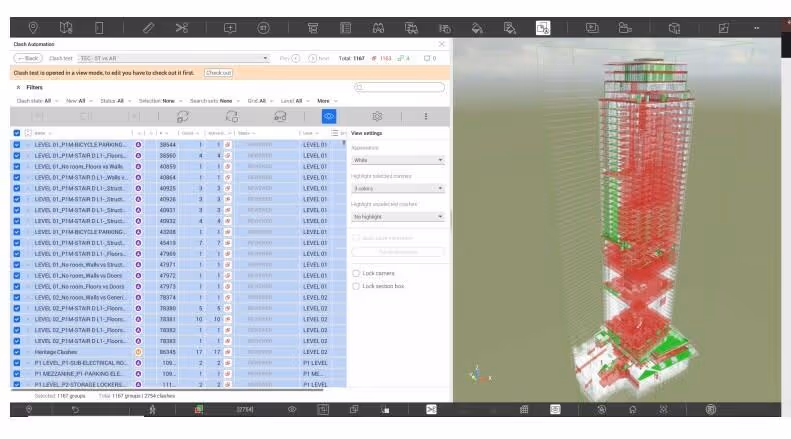Expand the More filters menu

(x=327, y=101)
